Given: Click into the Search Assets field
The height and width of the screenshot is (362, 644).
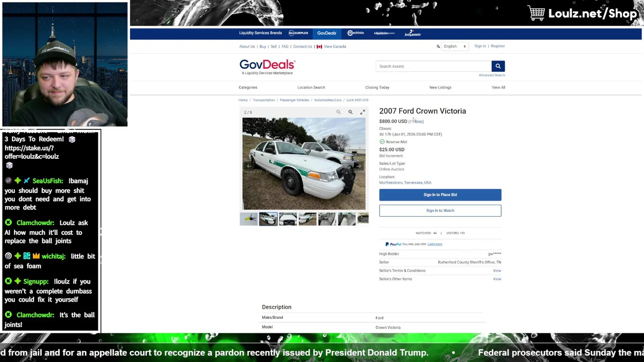Looking at the screenshot, I should click(433, 66).
